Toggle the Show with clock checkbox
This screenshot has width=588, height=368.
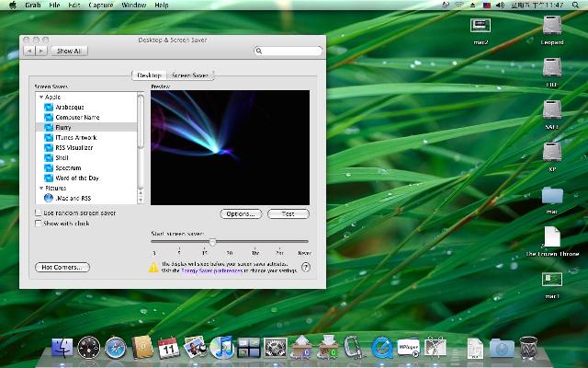click(x=39, y=223)
